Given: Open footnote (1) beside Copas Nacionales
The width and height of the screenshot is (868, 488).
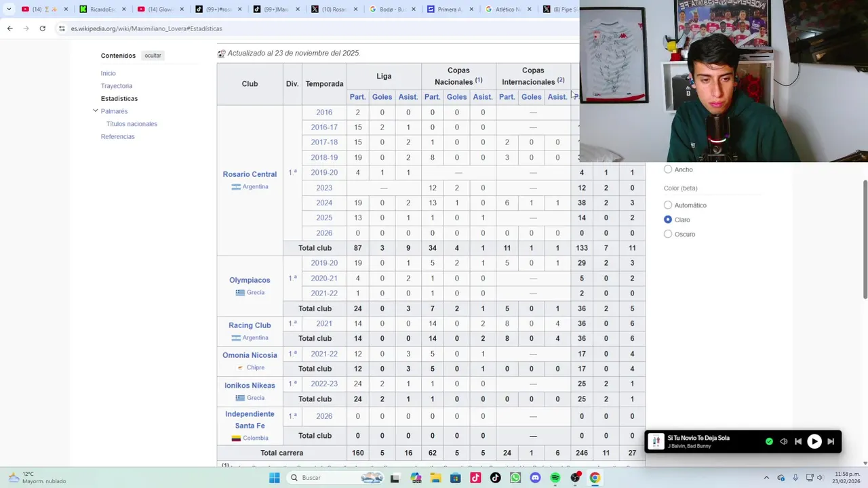Looking at the screenshot, I should point(479,81).
